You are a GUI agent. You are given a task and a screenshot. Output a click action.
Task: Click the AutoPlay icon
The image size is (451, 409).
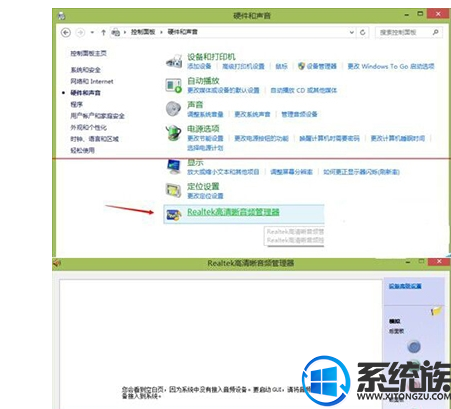[174, 85]
